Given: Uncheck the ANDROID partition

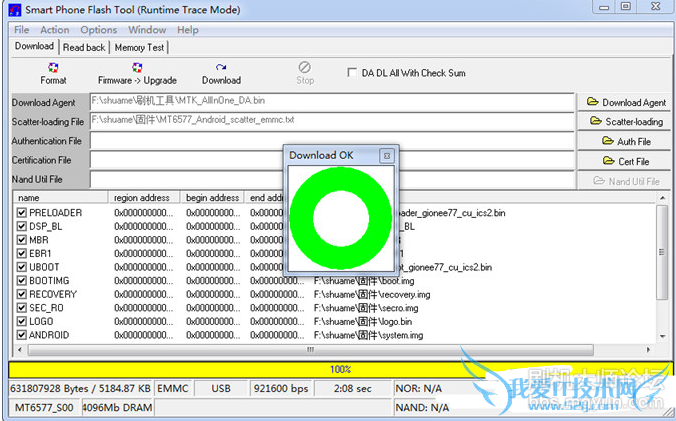Looking at the screenshot, I should point(21,335).
